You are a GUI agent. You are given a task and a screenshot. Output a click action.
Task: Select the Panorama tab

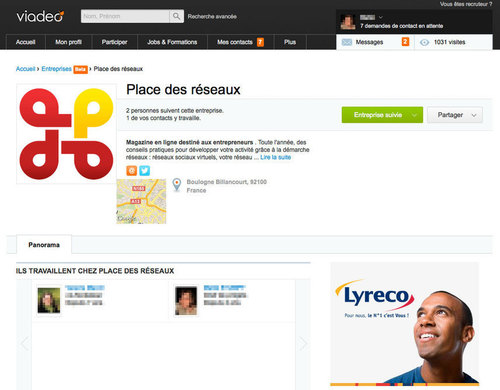tap(44, 245)
